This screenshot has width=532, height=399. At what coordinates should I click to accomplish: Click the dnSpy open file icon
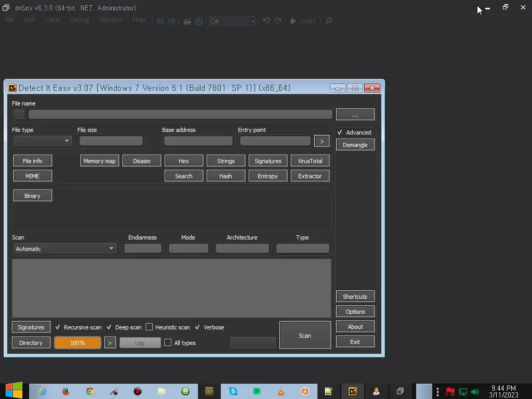tap(187, 21)
